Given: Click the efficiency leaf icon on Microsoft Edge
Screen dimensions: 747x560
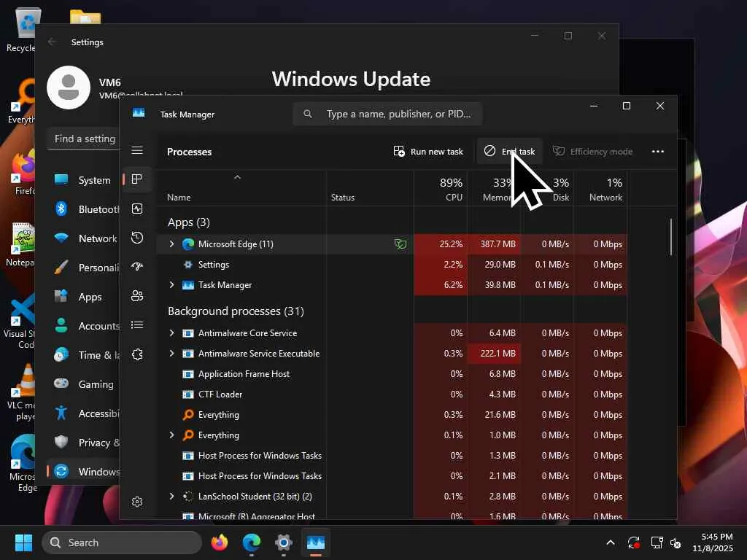Looking at the screenshot, I should tap(400, 244).
